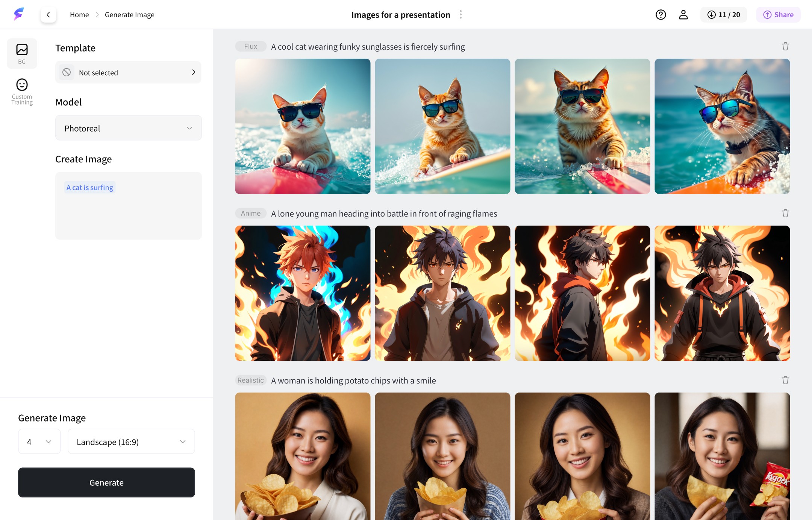
Task: Click the back navigation arrow icon
Action: click(48, 14)
